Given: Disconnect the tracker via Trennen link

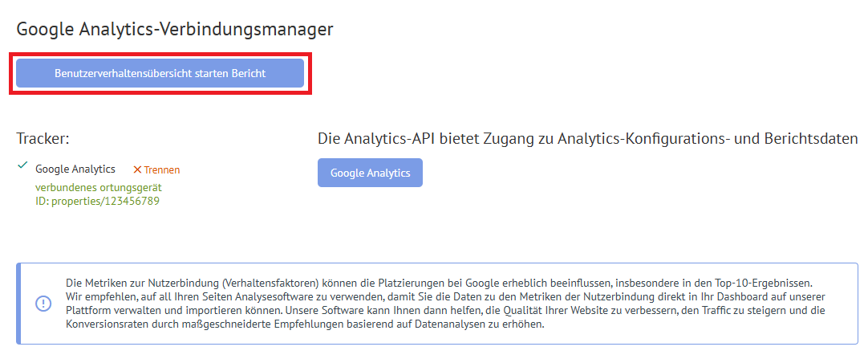Looking at the screenshot, I should pyautogui.click(x=161, y=170).
